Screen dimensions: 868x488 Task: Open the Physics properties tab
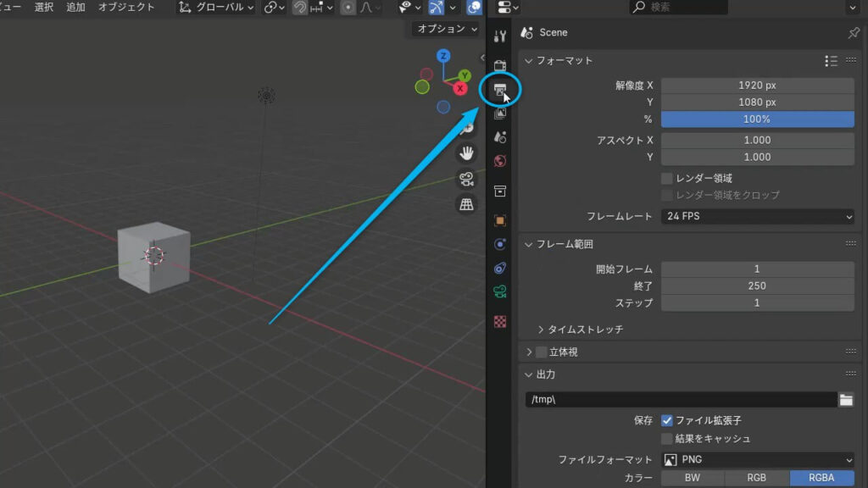pos(500,244)
